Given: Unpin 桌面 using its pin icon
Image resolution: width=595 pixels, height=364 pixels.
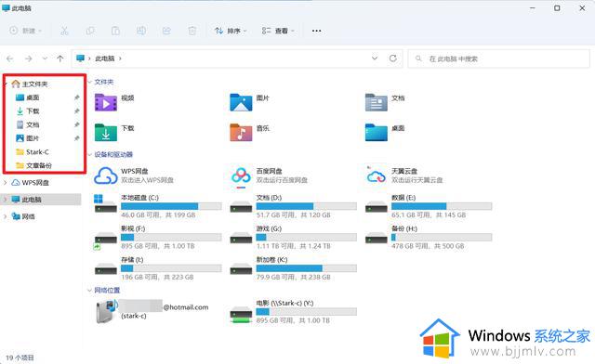Looking at the screenshot, I should pos(76,97).
